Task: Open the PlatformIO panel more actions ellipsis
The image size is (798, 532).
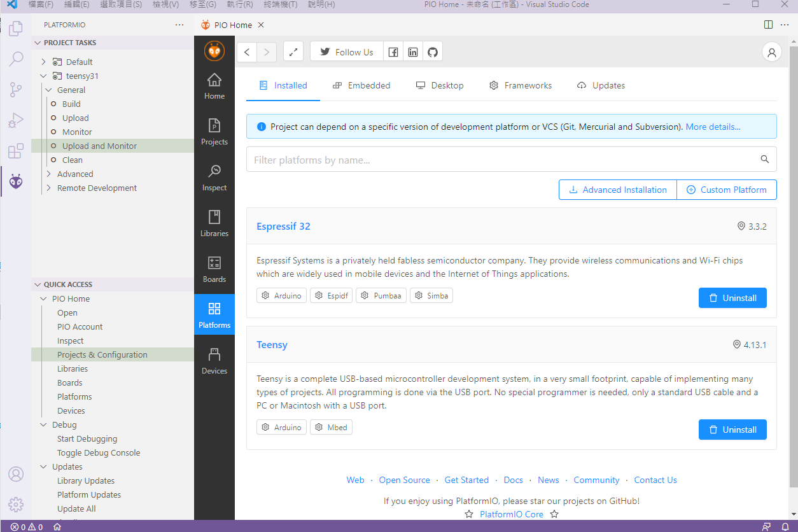Action: coord(179,25)
